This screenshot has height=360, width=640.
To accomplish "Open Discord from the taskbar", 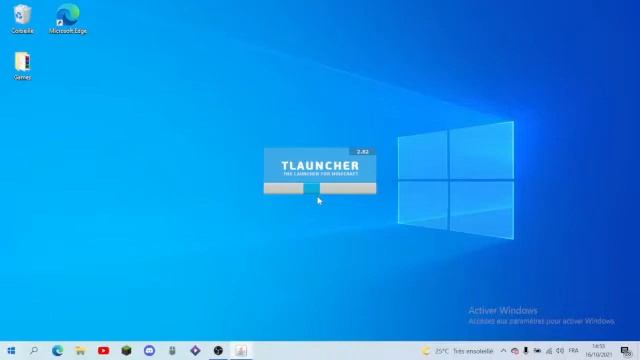I will pyautogui.click(x=149, y=351).
